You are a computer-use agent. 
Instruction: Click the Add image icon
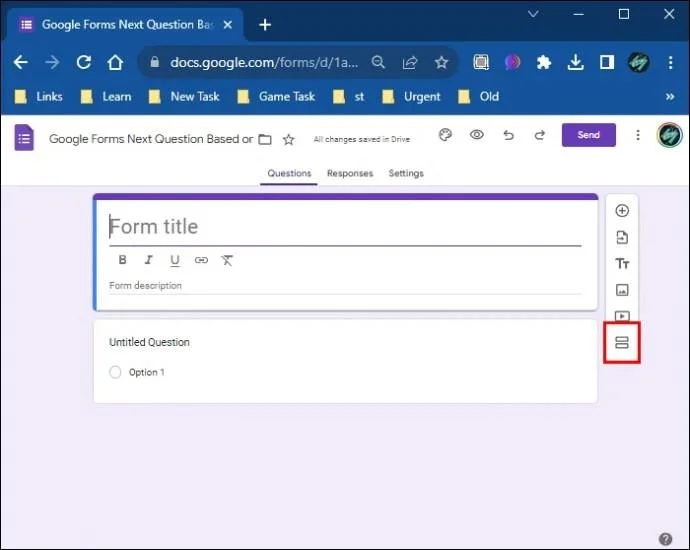[622, 290]
